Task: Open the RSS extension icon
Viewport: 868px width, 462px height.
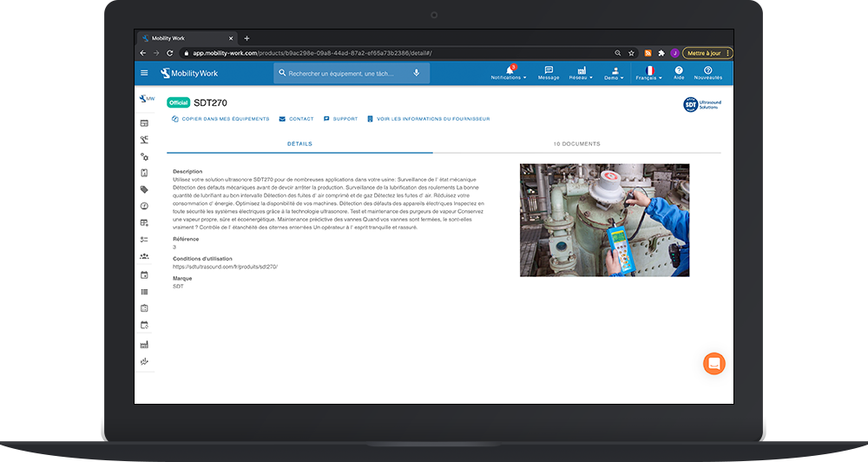Action: [648, 53]
